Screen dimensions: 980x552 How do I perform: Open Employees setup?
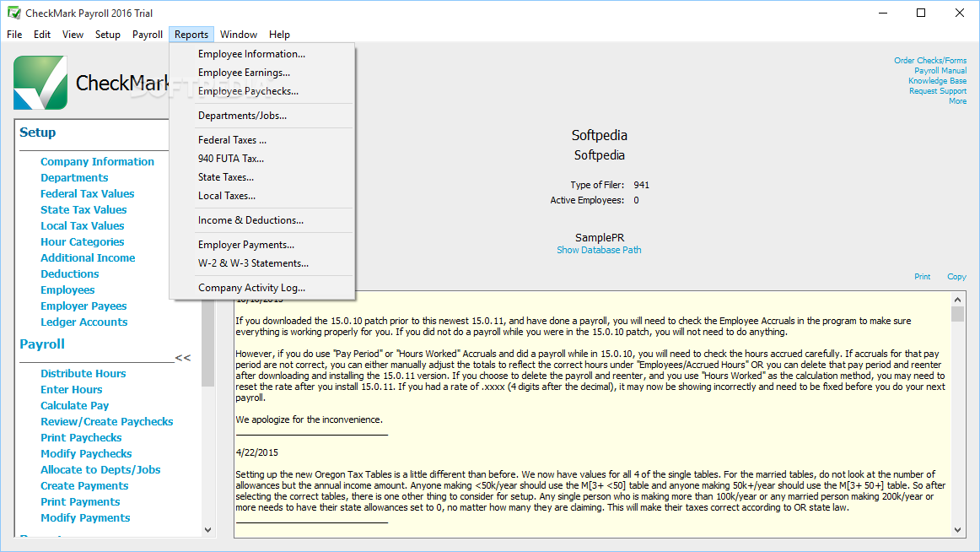pyautogui.click(x=67, y=290)
